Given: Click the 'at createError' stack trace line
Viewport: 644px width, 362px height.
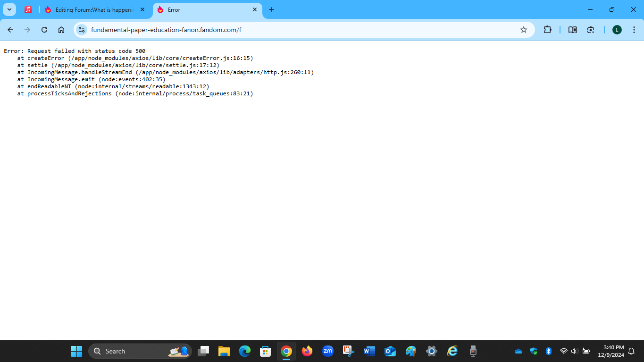Looking at the screenshot, I should pos(135,58).
